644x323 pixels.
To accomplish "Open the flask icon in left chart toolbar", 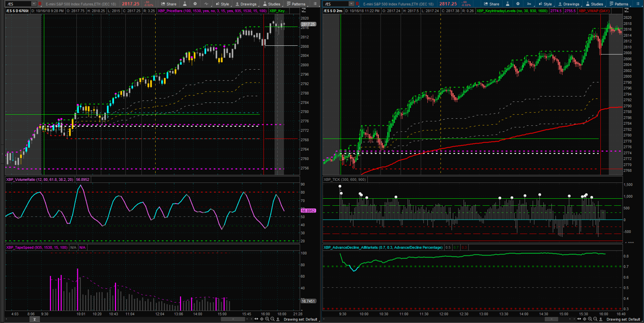I will (x=185, y=4).
